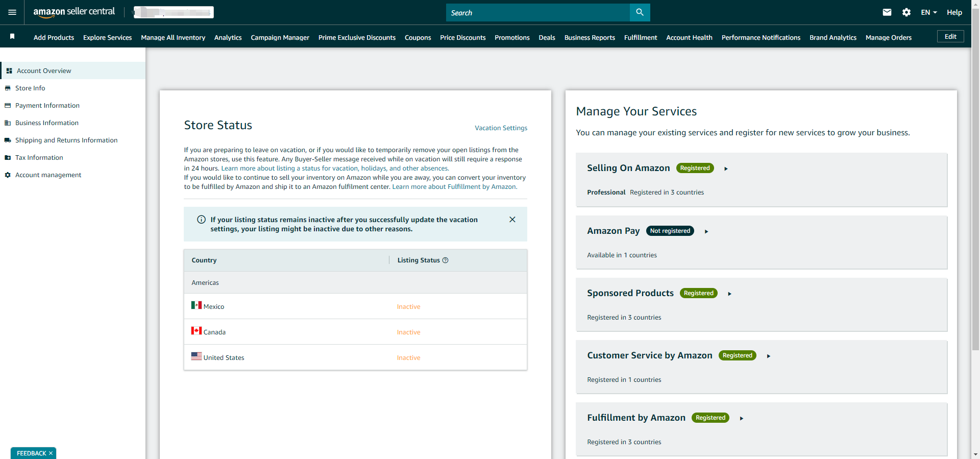Focus the Search input field
This screenshot has height=459, width=980.
pyautogui.click(x=538, y=12)
